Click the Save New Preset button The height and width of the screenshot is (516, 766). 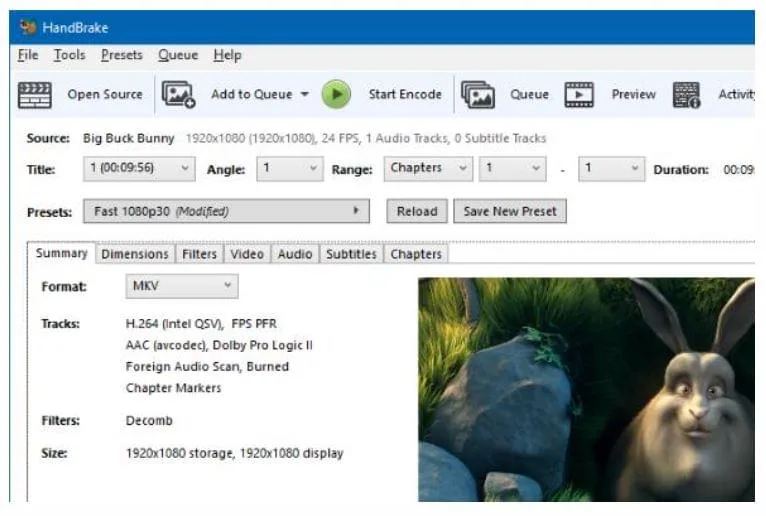pos(510,211)
